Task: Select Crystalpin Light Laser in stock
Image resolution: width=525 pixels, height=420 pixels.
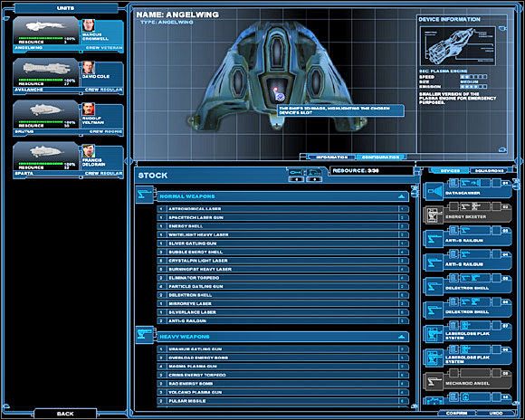Action: point(283,261)
